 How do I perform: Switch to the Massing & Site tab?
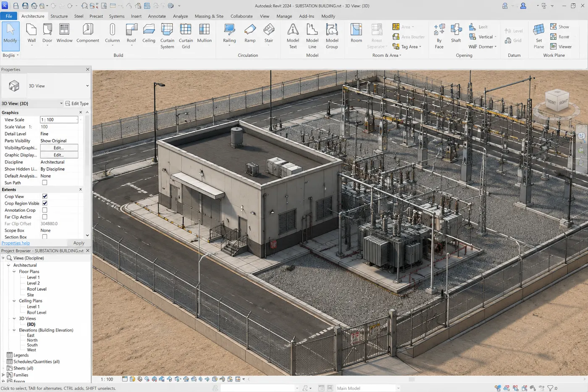tap(209, 16)
